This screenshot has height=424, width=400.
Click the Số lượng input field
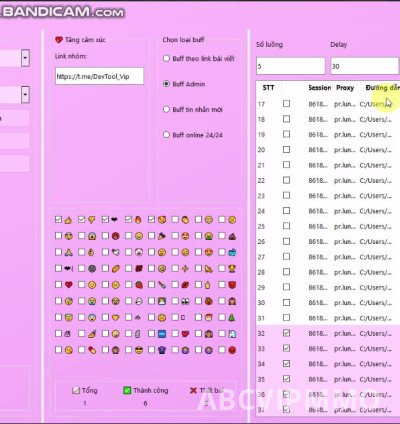(290, 66)
